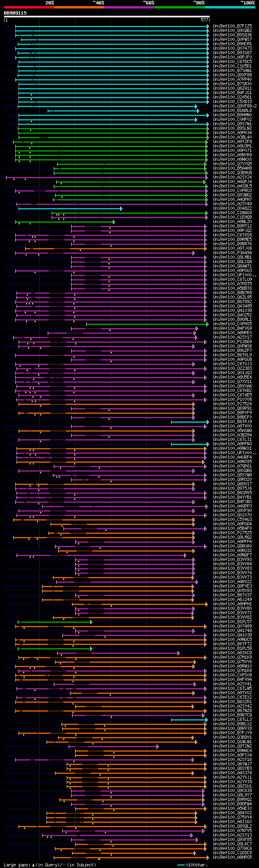
Task: Select label UniRef100_A4RV22
Action: tap(232, 581)
